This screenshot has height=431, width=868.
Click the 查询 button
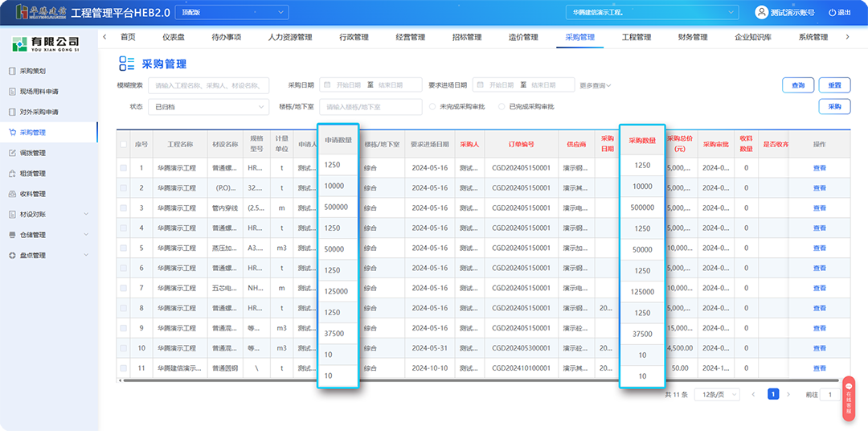[798, 85]
